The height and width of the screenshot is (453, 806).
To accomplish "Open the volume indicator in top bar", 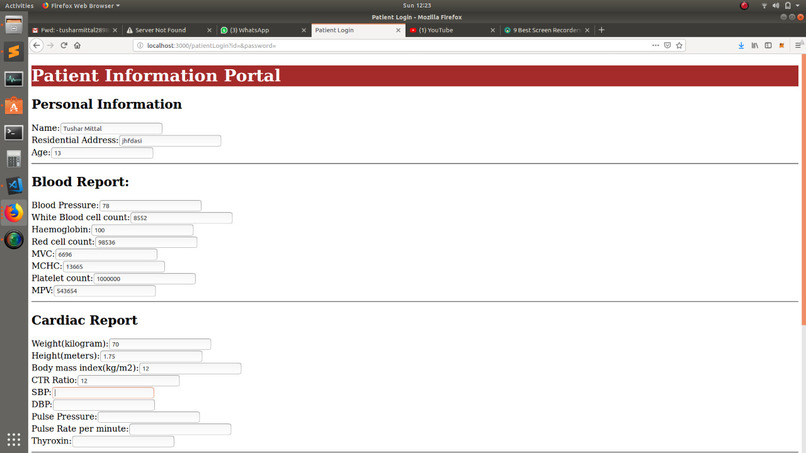I will tap(776, 6).
